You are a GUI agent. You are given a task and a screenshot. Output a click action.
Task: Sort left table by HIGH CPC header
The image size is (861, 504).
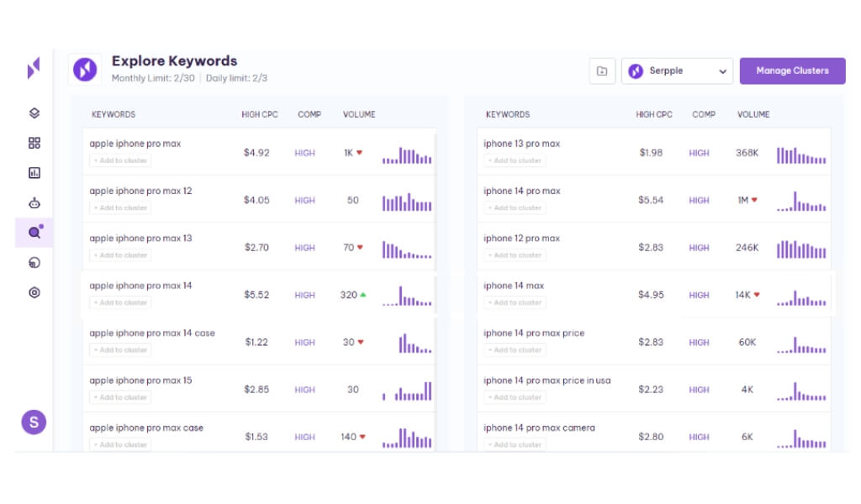259,114
